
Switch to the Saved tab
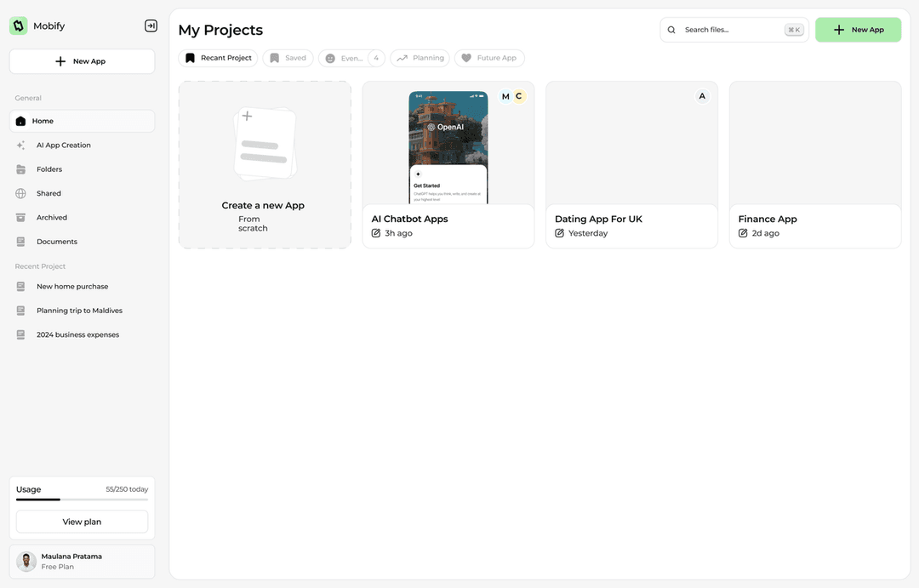click(x=288, y=58)
